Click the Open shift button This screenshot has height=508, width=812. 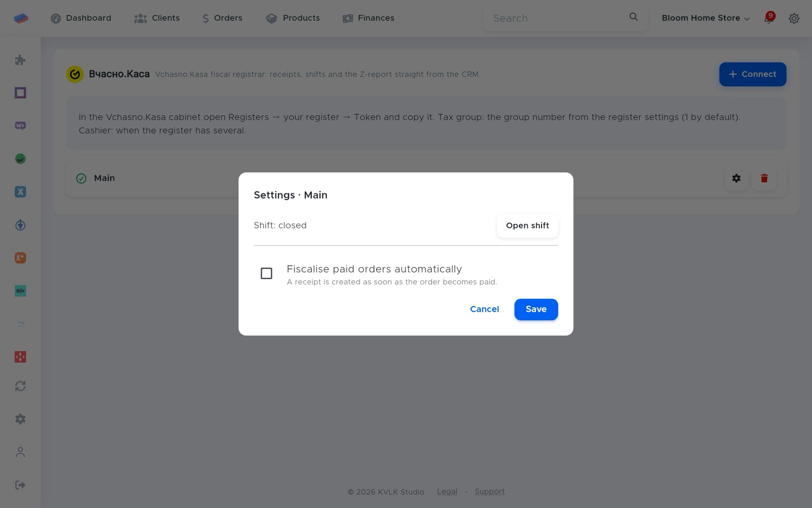pos(527,226)
